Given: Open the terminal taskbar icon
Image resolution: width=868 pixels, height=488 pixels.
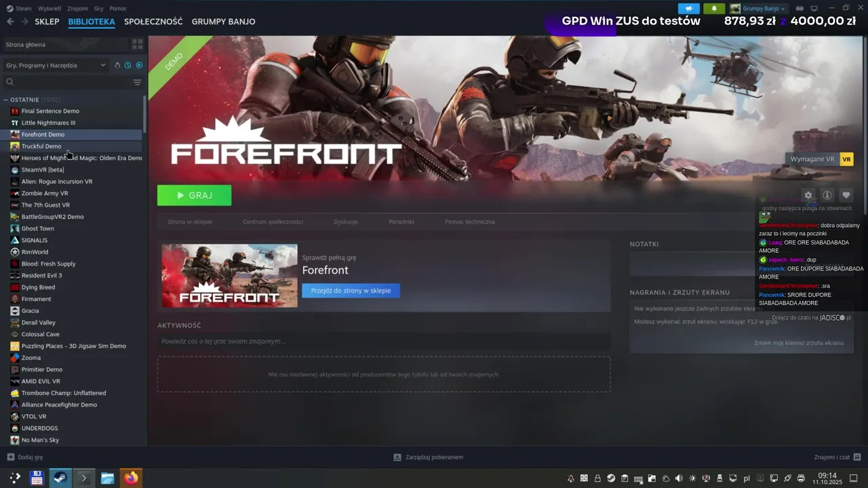Looking at the screenshot, I should pos(83,478).
